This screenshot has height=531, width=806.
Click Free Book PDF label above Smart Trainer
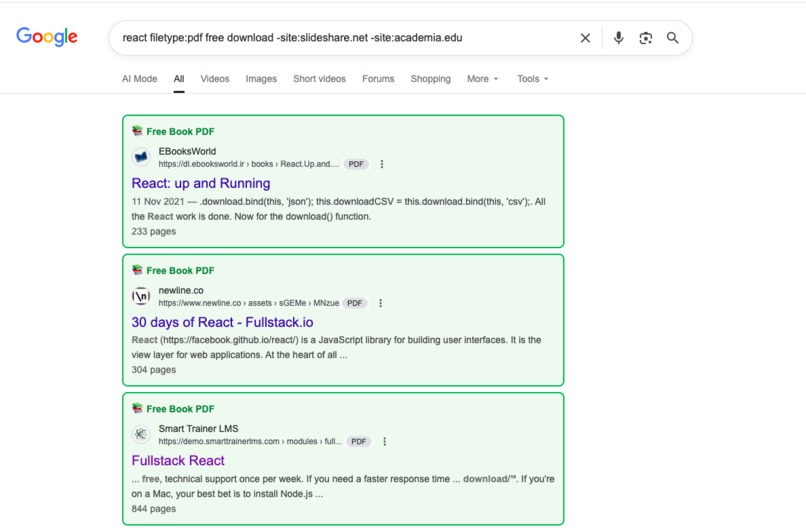tap(180, 409)
